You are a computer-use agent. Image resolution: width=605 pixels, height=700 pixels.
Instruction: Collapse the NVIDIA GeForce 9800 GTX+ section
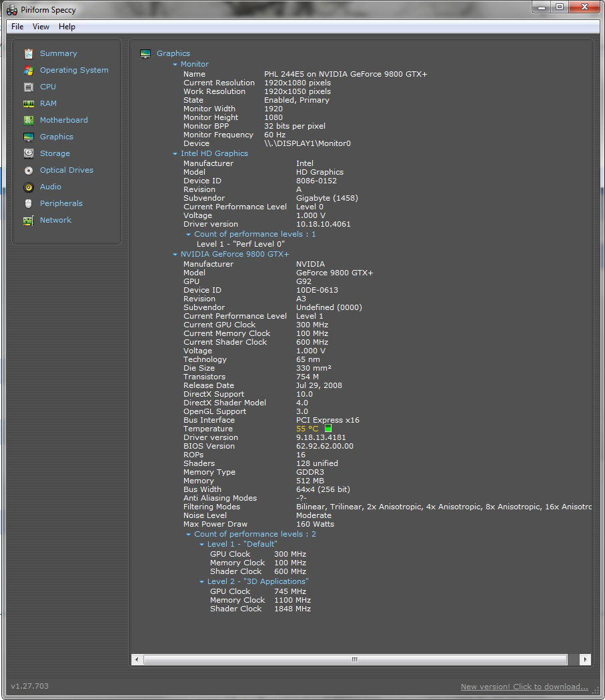click(175, 255)
